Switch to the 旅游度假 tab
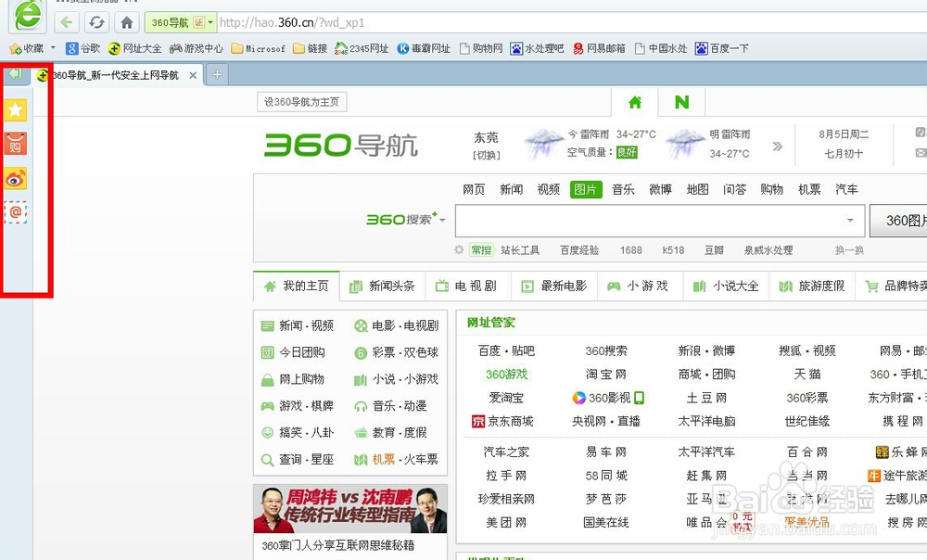The image size is (927, 560). [x=812, y=286]
